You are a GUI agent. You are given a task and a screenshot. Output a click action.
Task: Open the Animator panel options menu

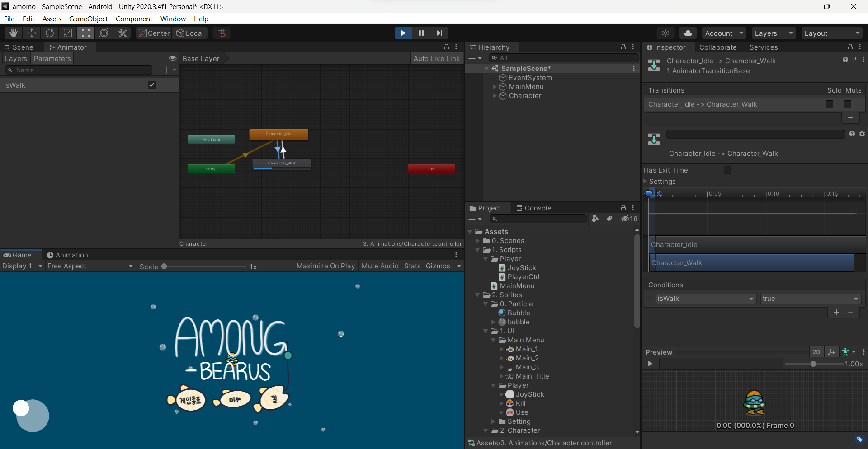pos(456,47)
